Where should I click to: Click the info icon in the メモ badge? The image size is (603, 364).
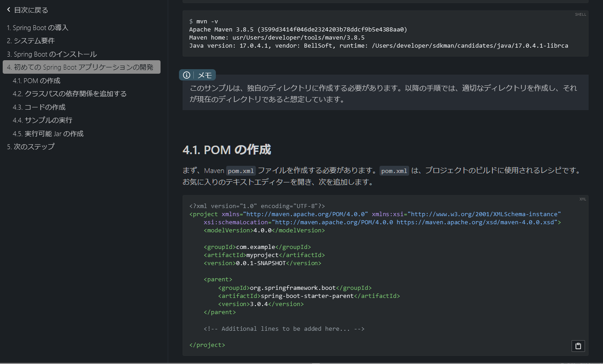pyautogui.click(x=187, y=75)
